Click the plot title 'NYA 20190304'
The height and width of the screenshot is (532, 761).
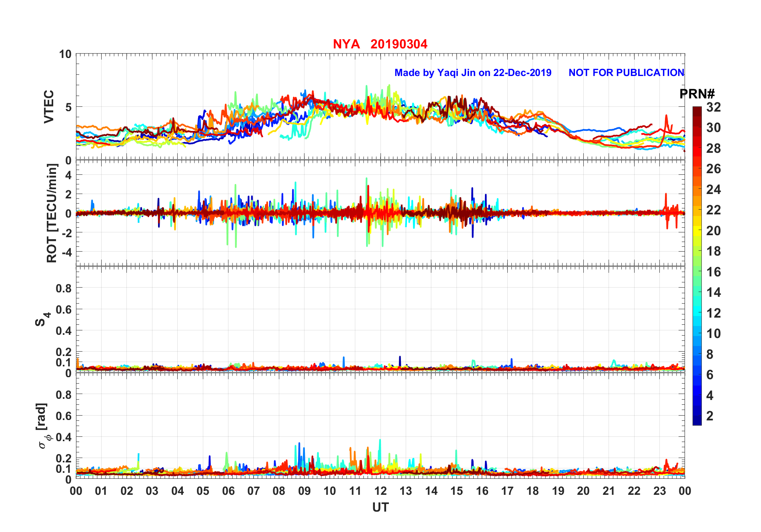[x=380, y=44]
